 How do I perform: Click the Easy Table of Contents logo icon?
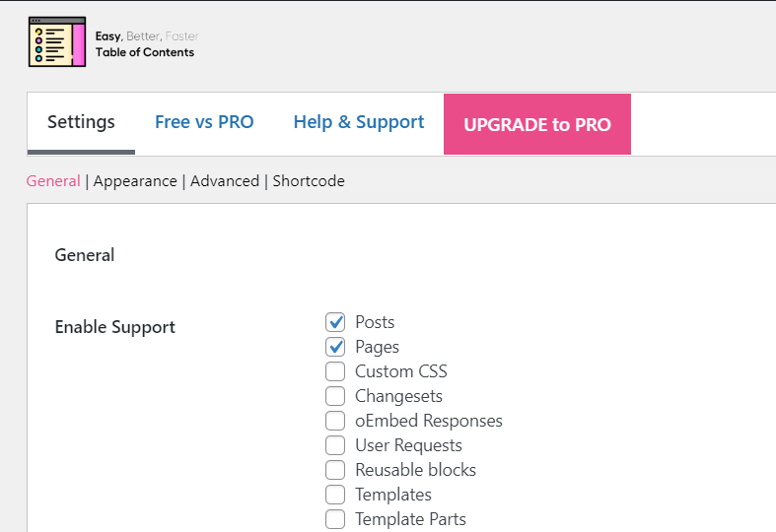(x=57, y=41)
